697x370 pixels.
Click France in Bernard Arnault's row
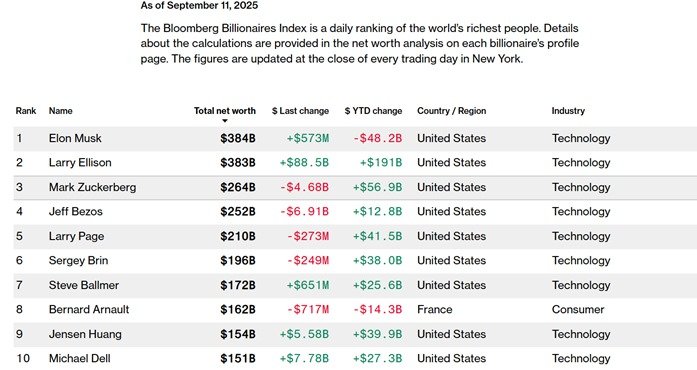point(435,310)
